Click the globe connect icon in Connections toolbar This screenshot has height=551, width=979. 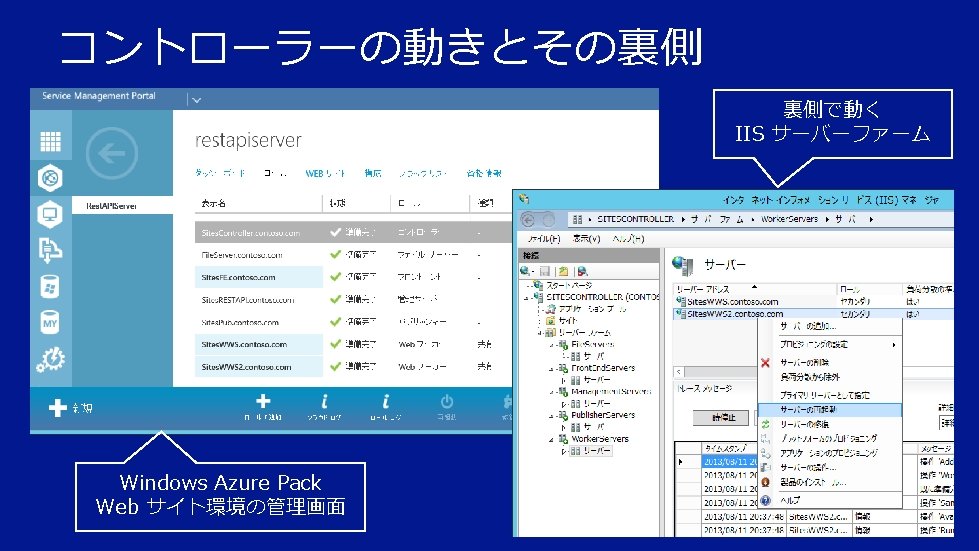click(526, 271)
